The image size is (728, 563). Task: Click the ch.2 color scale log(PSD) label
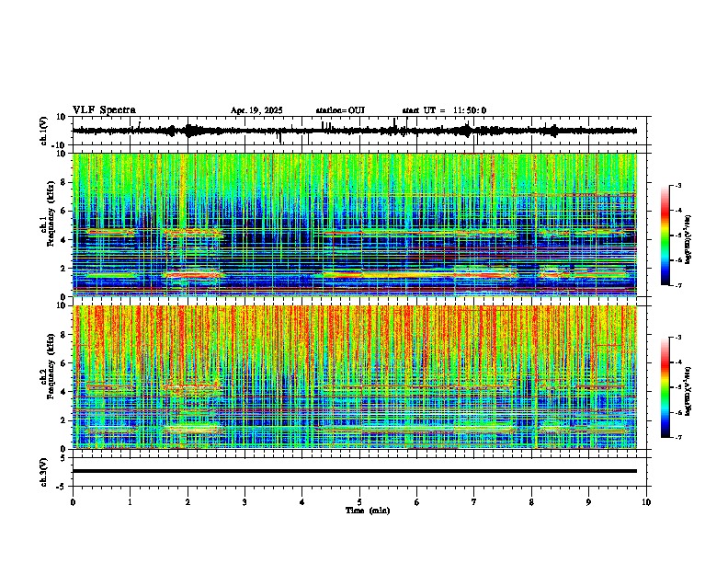[x=688, y=391]
